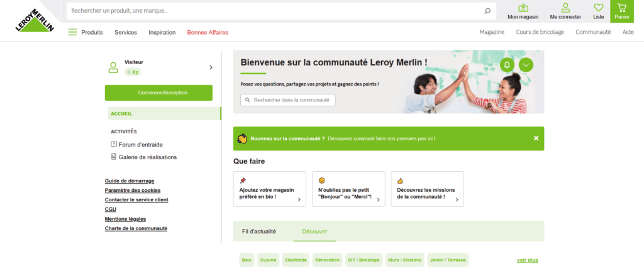Open Bonnes Affaires menu item

tap(208, 33)
